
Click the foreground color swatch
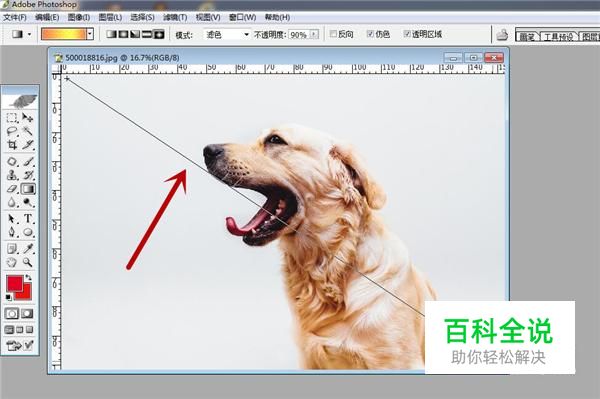(x=15, y=284)
